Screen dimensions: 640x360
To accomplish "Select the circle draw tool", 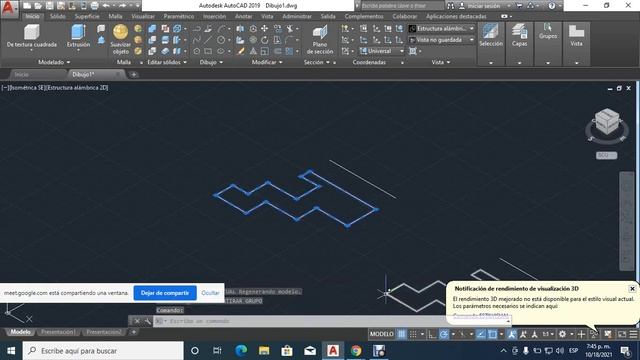I will pos(221,40).
